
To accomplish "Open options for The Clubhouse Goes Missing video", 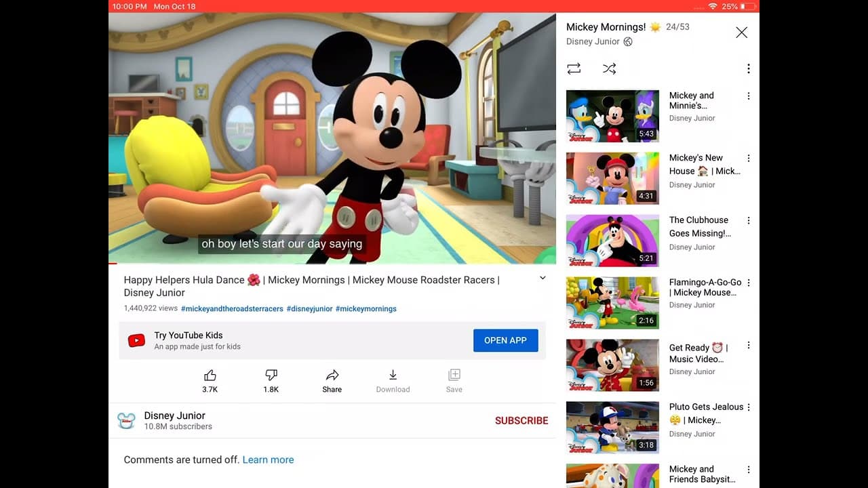I will coord(749,221).
